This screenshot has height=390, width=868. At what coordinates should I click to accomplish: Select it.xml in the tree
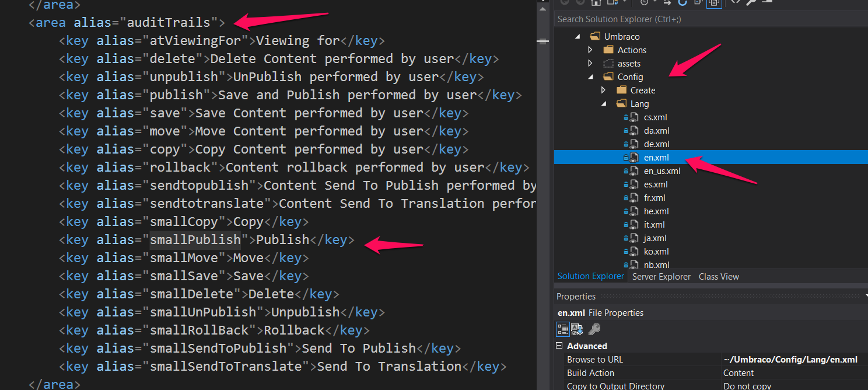(x=654, y=224)
